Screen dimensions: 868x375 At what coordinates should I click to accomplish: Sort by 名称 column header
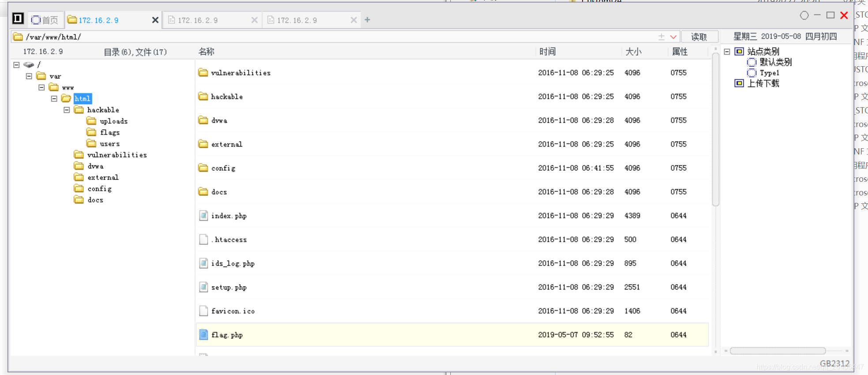206,52
